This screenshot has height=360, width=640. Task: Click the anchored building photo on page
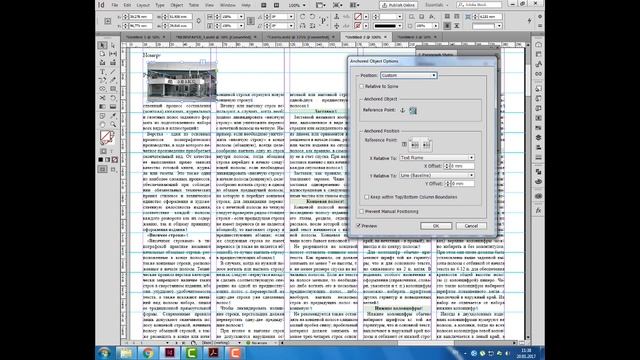[182, 82]
